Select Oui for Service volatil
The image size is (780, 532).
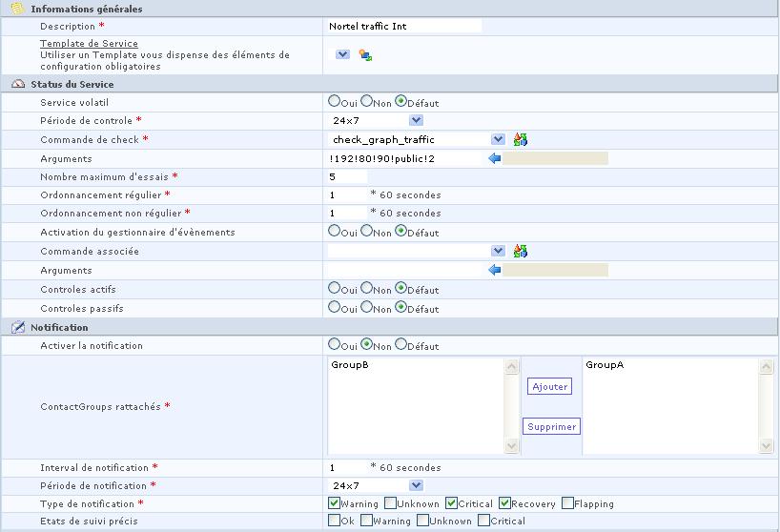coord(334,101)
